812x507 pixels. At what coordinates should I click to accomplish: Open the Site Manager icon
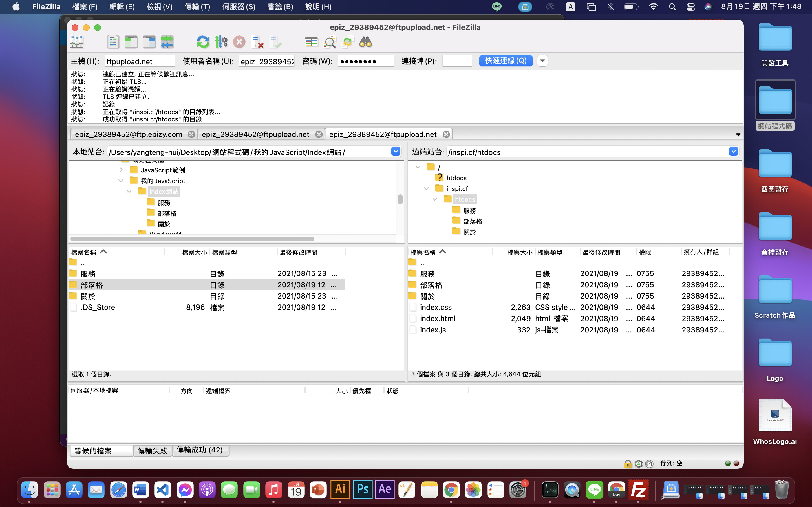(x=77, y=42)
